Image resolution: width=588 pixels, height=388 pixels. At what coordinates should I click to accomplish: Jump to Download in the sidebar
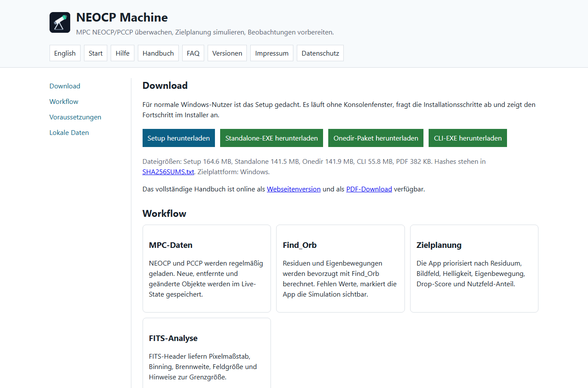[x=65, y=86]
